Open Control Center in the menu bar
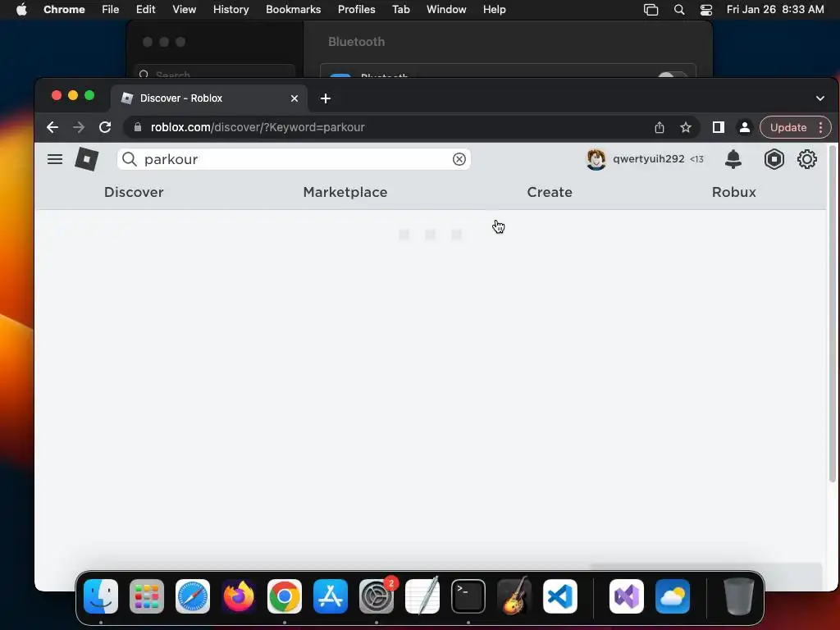The image size is (840, 630). coord(706,10)
